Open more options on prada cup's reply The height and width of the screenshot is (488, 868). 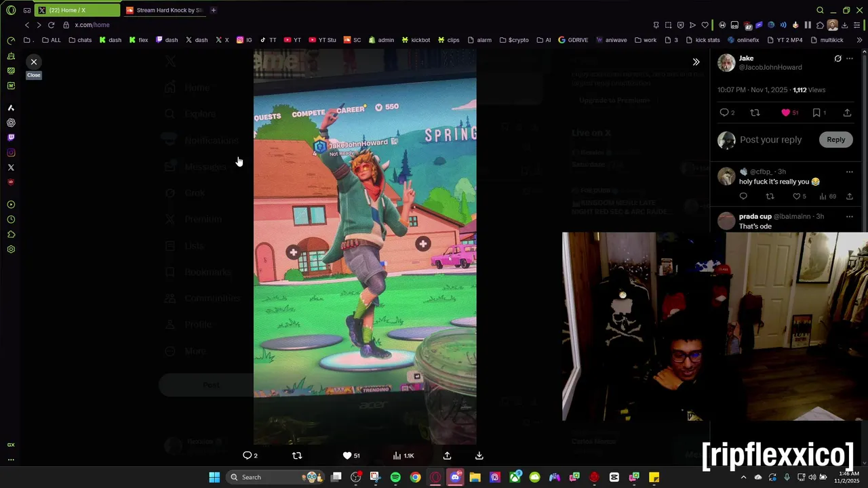point(850,216)
